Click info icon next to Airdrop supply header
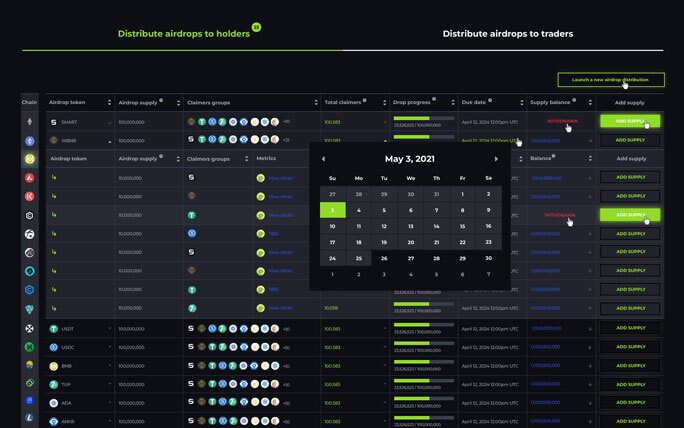 tap(161, 100)
